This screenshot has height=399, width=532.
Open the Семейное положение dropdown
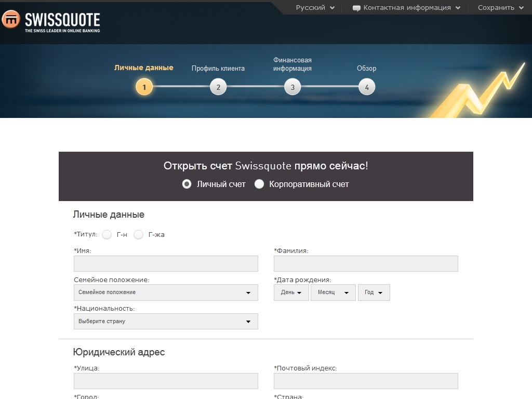pyautogui.click(x=166, y=292)
